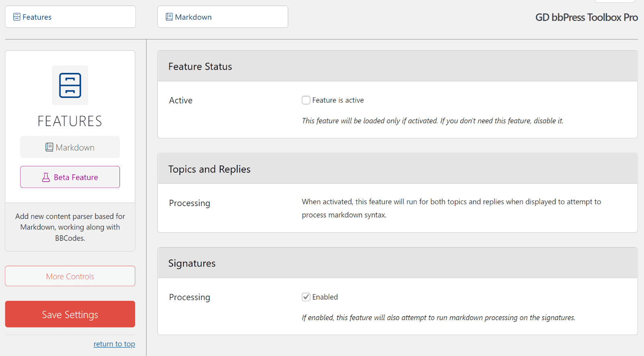Uncheck the Enabled checkbox under Signatures
Viewport: 644px width, 356px height.
click(x=306, y=297)
